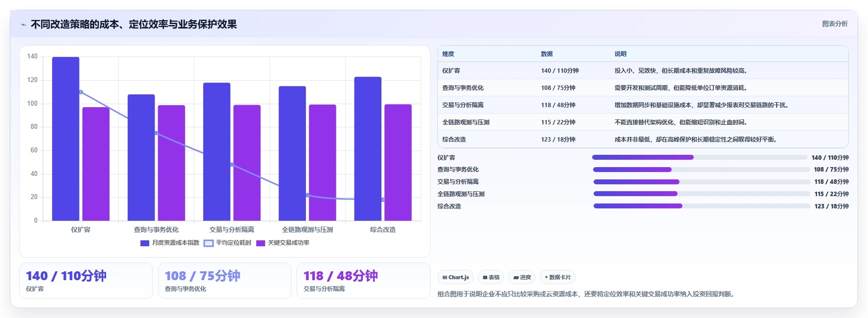Click the 全链路观测与压测 progress bar

702,194
